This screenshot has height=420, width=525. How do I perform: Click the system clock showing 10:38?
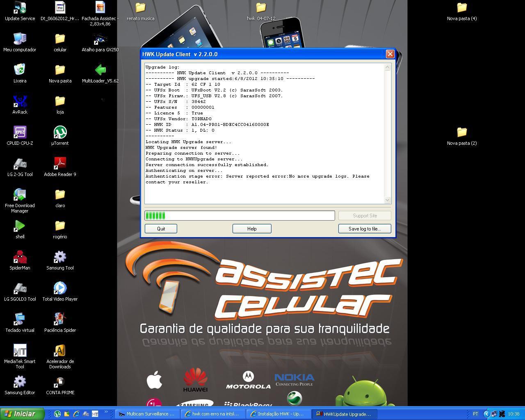(x=514, y=414)
